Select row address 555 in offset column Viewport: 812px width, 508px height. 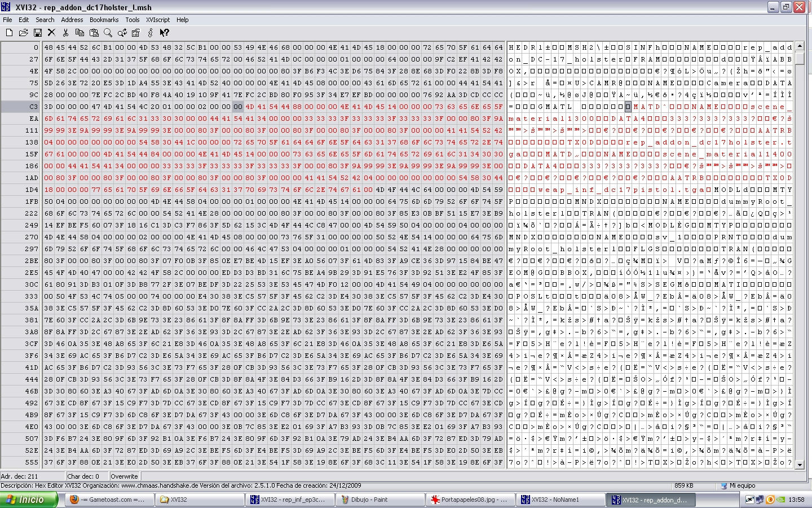[20, 462]
